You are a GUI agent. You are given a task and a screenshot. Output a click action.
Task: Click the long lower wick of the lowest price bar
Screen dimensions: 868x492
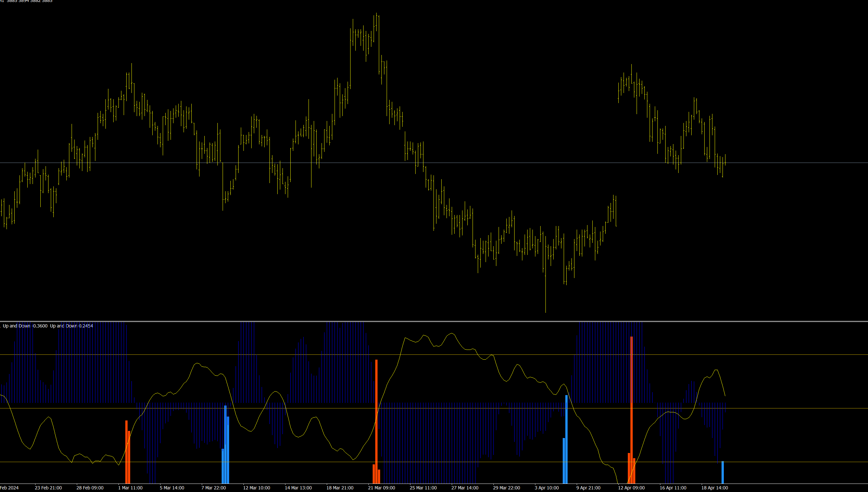point(545,297)
